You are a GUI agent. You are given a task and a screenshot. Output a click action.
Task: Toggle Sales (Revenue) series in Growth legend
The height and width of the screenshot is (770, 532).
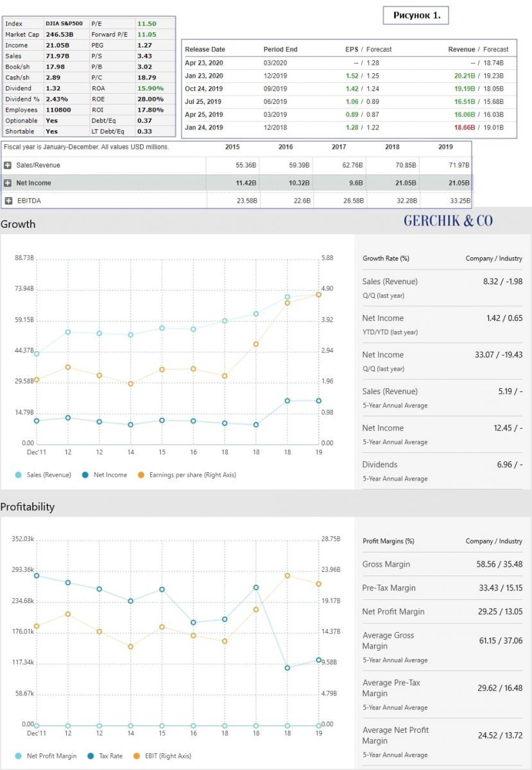pyautogui.click(x=19, y=475)
